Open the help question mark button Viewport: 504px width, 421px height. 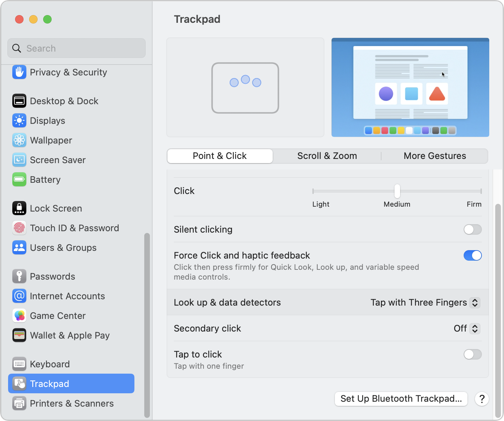pyautogui.click(x=482, y=399)
